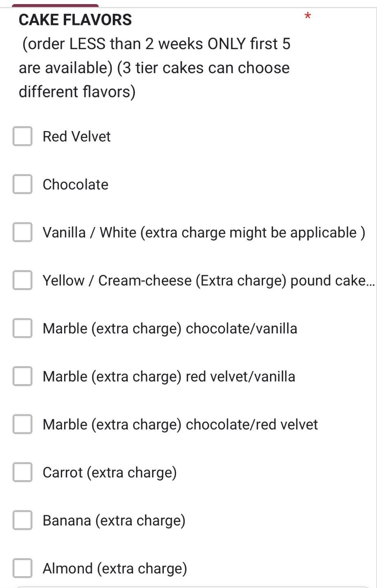The height and width of the screenshot is (588, 377).
Task: Enable the Yellow / Cream-cheese pound cake checkbox
Action: 22,280
